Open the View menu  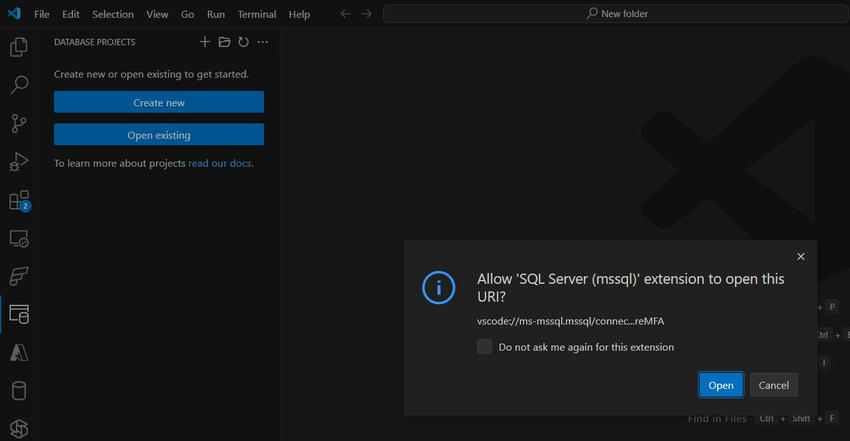coord(157,14)
